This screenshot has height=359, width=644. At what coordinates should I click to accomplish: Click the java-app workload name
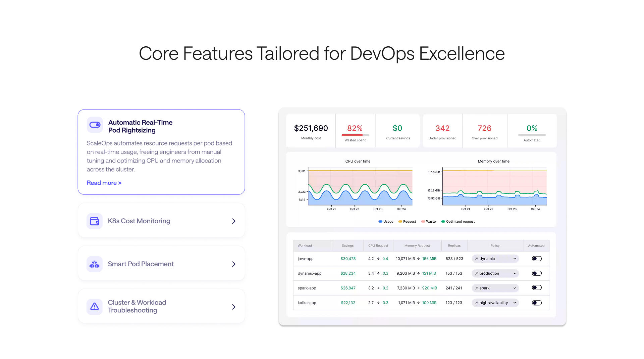click(x=306, y=259)
